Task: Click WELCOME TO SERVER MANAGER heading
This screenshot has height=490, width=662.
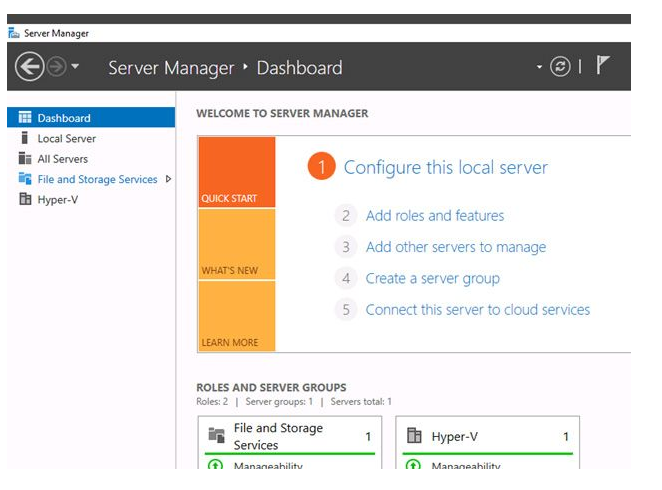Action: pyautogui.click(x=282, y=113)
